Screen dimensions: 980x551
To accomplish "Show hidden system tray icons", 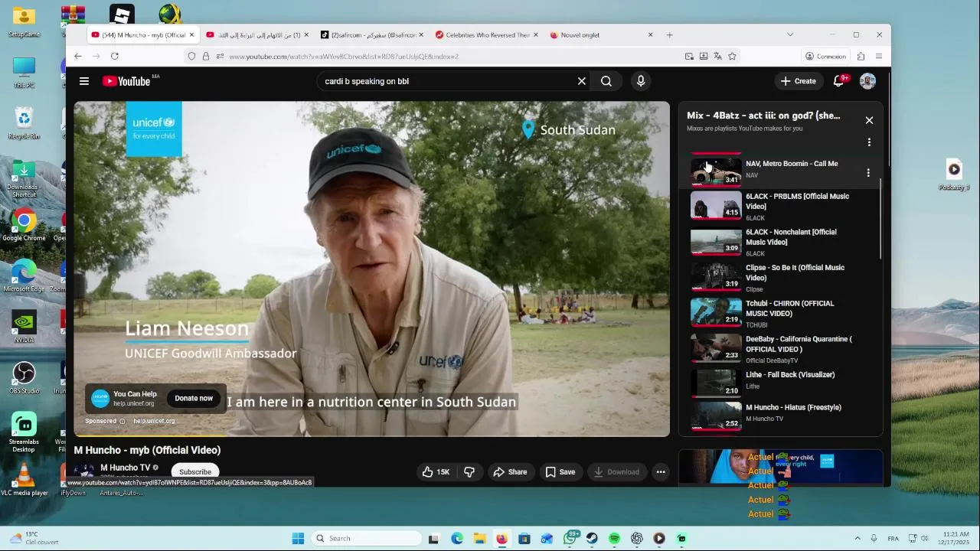I will 857,538.
